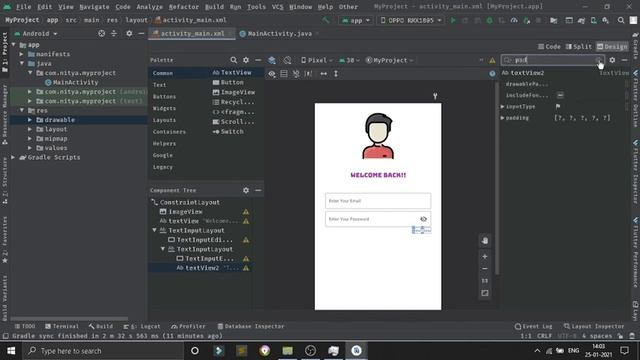Image resolution: width=640 pixels, height=360 pixels.
Task: Select the Buttons palette category
Action: point(164,97)
